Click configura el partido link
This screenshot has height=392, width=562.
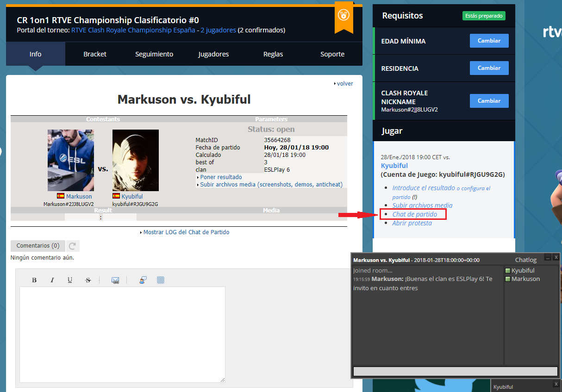(441, 193)
